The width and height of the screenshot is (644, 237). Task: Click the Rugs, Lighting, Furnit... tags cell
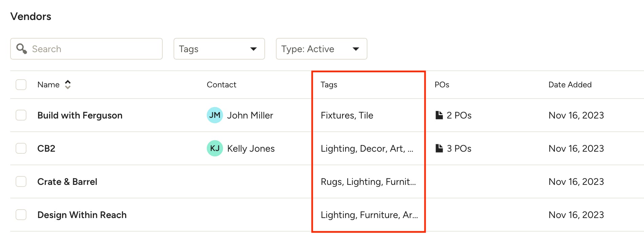(x=368, y=181)
